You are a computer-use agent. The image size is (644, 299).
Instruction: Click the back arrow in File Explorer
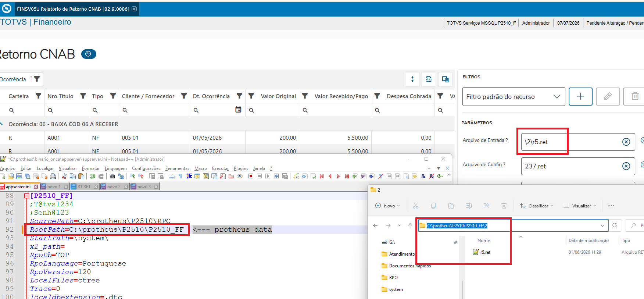coord(375,225)
